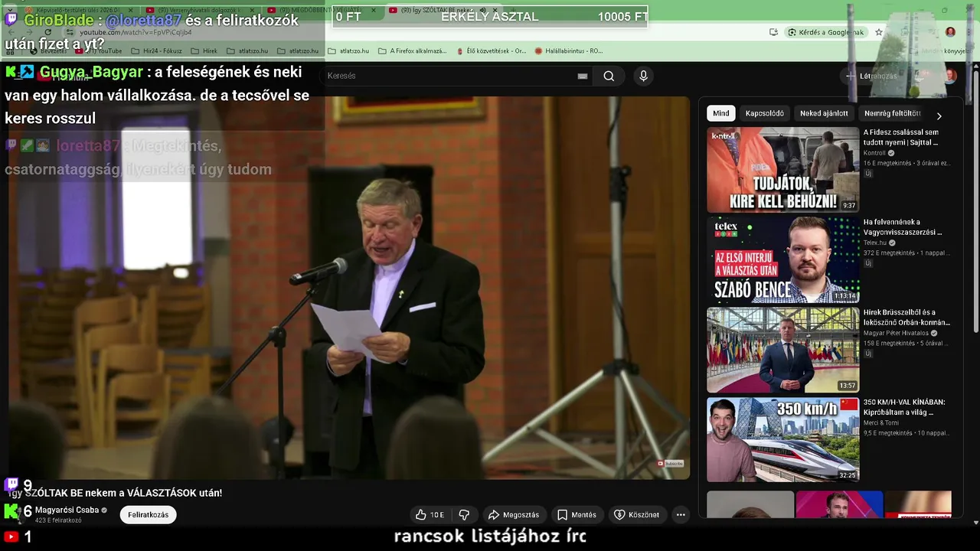This screenshot has width=980, height=551.
Task: Open the Magyarósi Csaba channel link
Action: 67,510
